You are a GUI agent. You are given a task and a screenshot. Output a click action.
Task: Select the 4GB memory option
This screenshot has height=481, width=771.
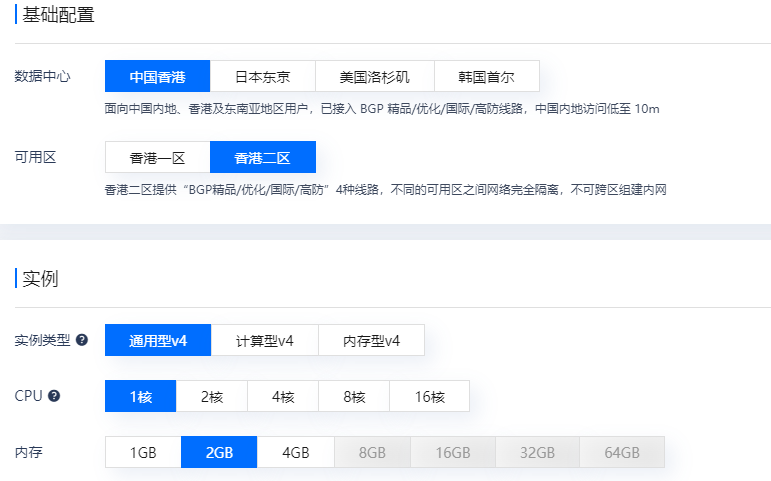[296, 452]
